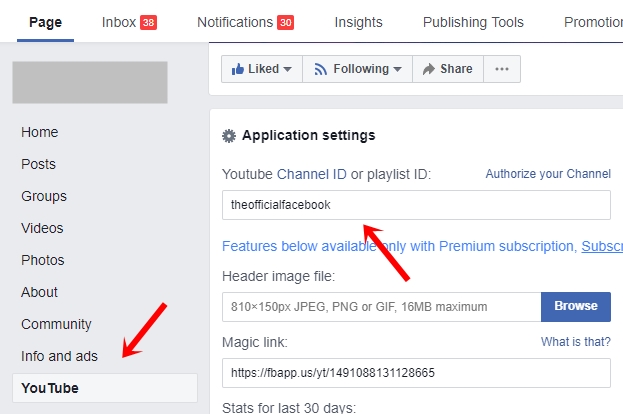Click the page profile picture placeholder

coord(90,83)
